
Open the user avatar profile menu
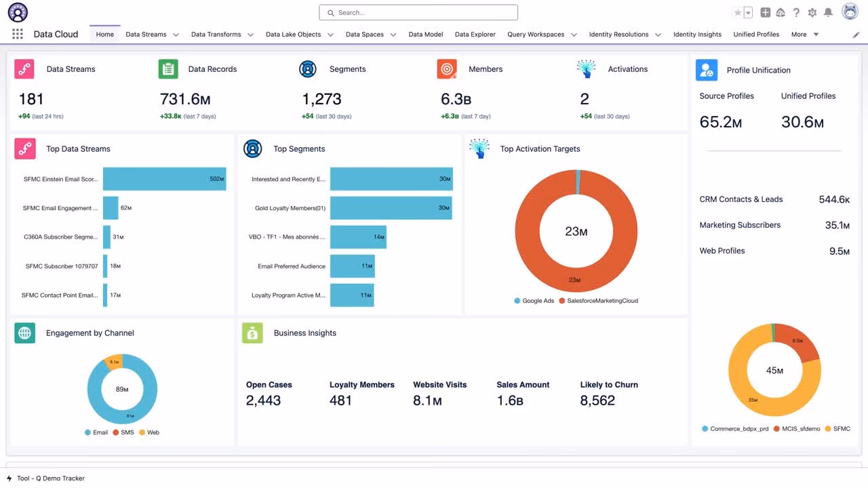850,12
